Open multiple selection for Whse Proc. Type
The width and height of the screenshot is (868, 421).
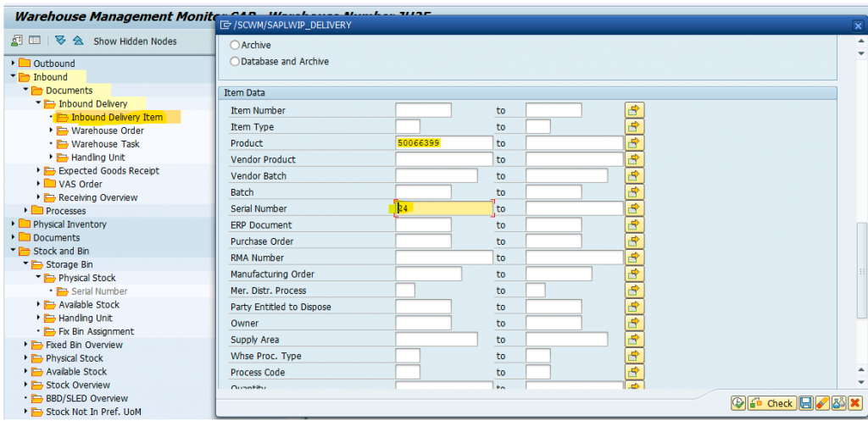click(634, 356)
